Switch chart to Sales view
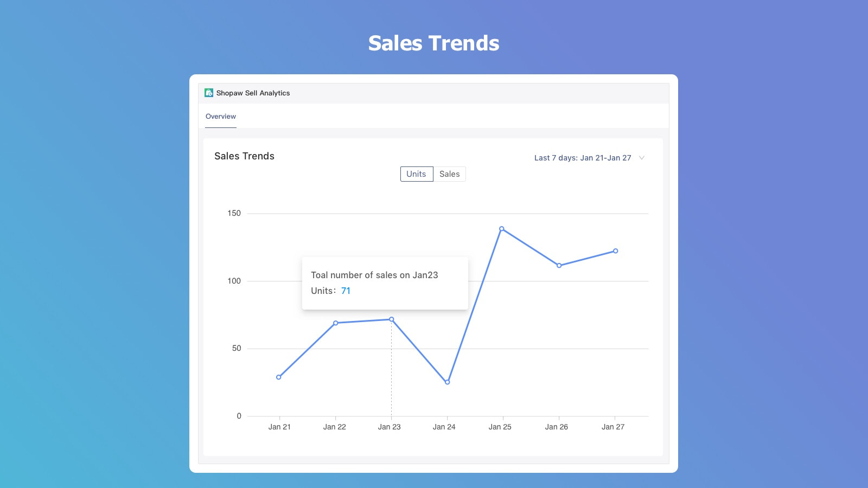This screenshot has width=868, height=488. (450, 174)
